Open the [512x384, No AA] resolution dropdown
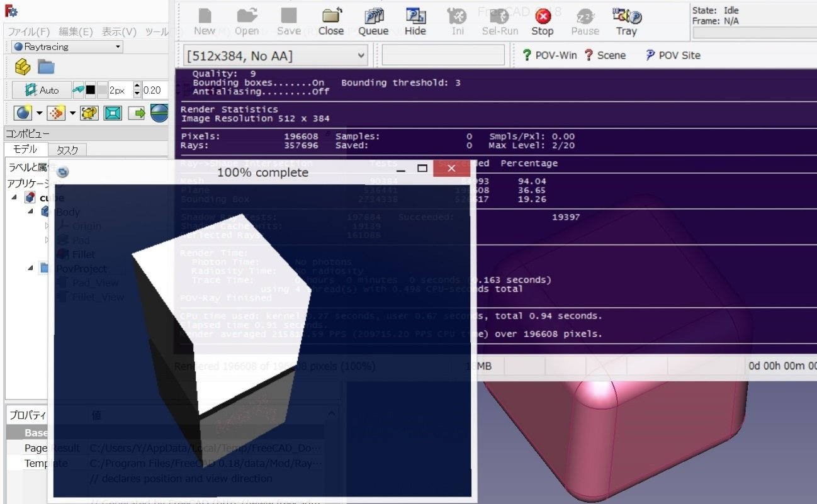This screenshot has width=817, height=504. click(x=276, y=55)
